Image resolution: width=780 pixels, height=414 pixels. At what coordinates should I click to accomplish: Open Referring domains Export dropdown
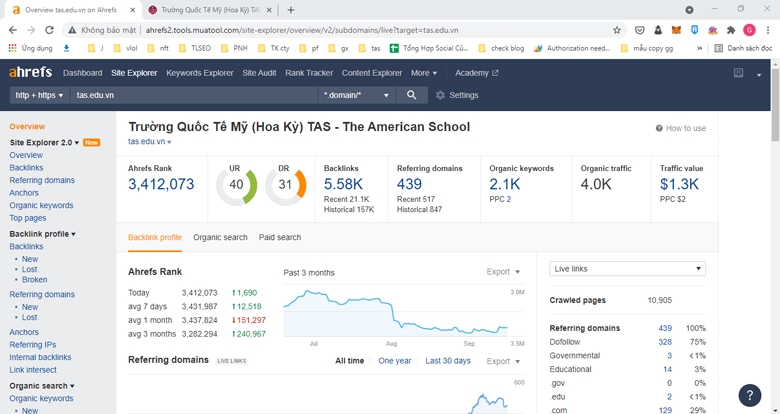coord(503,361)
